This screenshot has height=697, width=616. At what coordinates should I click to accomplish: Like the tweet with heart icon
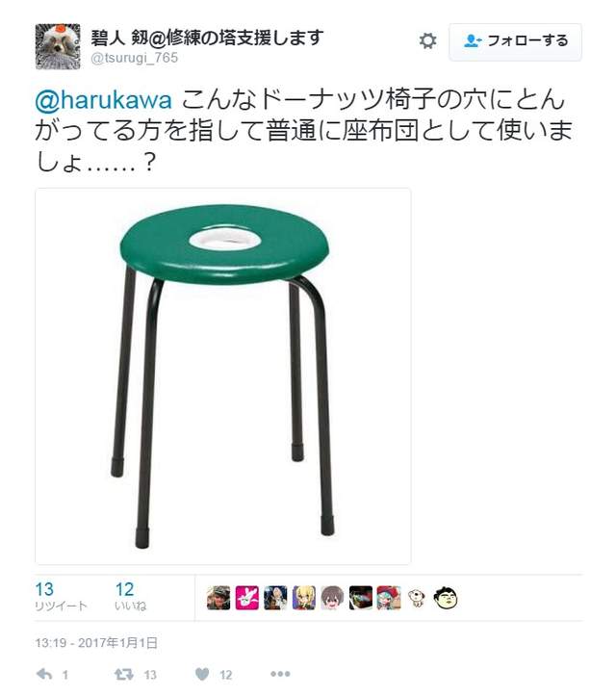click(x=202, y=674)
